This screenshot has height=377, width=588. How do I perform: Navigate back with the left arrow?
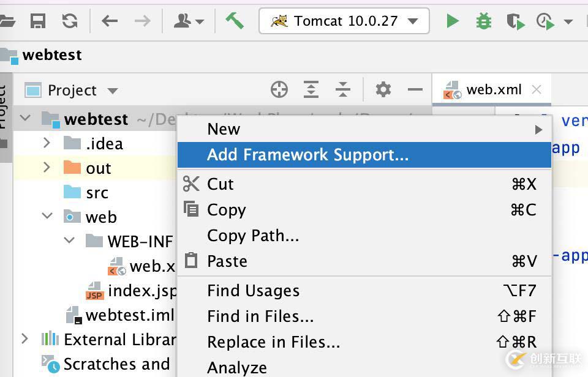tap(110, 21)
